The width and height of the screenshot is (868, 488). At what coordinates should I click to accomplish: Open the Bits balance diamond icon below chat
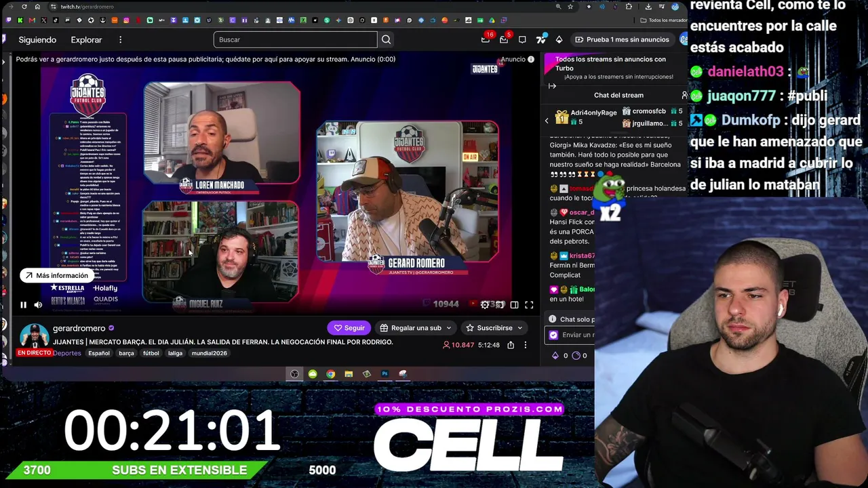(x=556, y=355)
